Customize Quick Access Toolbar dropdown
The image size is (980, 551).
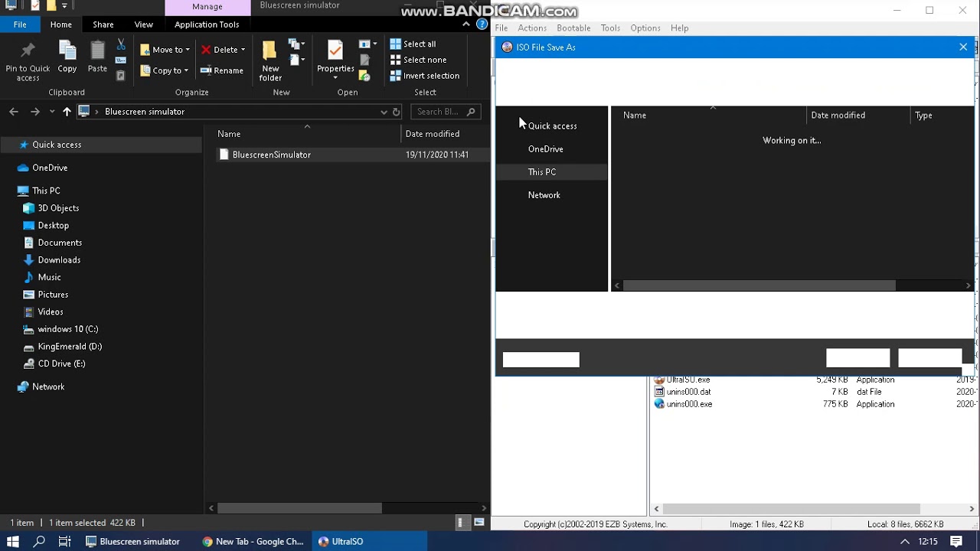click(x=64, y=6)
